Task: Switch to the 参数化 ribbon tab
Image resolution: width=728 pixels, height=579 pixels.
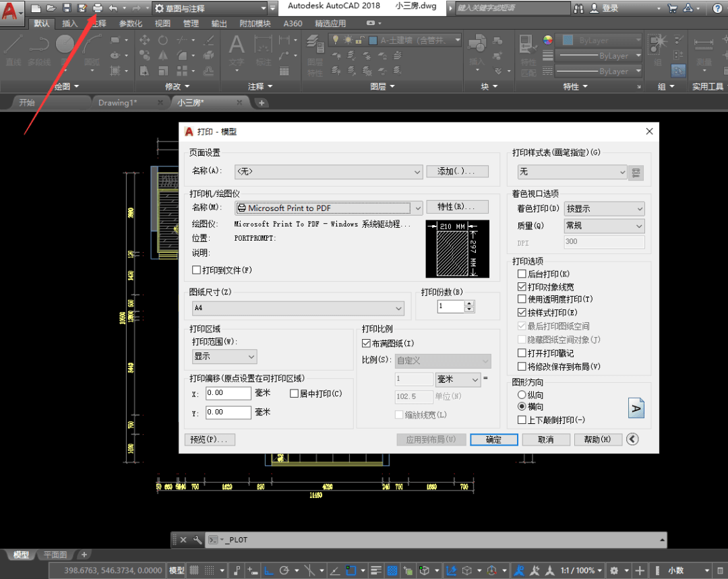Action: click(131, 23)
